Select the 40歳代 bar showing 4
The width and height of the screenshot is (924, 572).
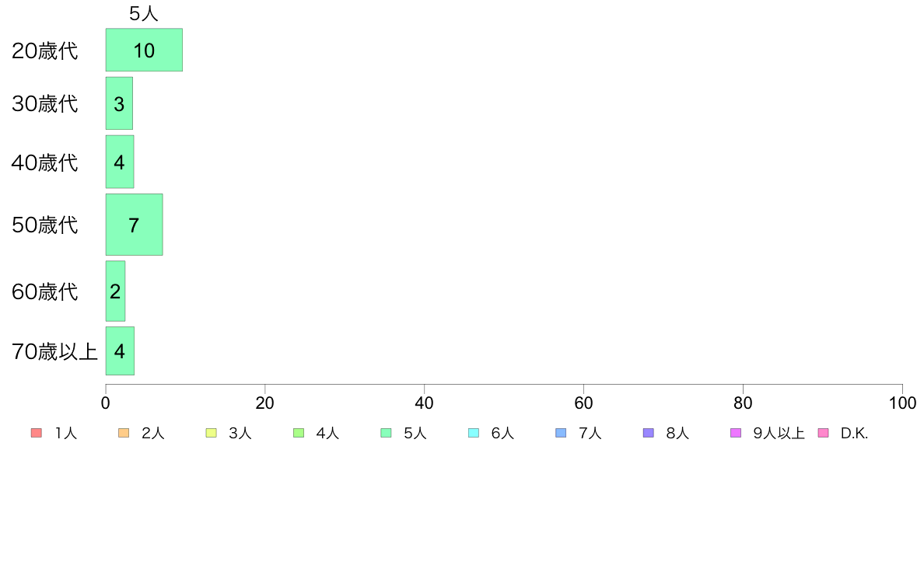click(x=120, y=162)
